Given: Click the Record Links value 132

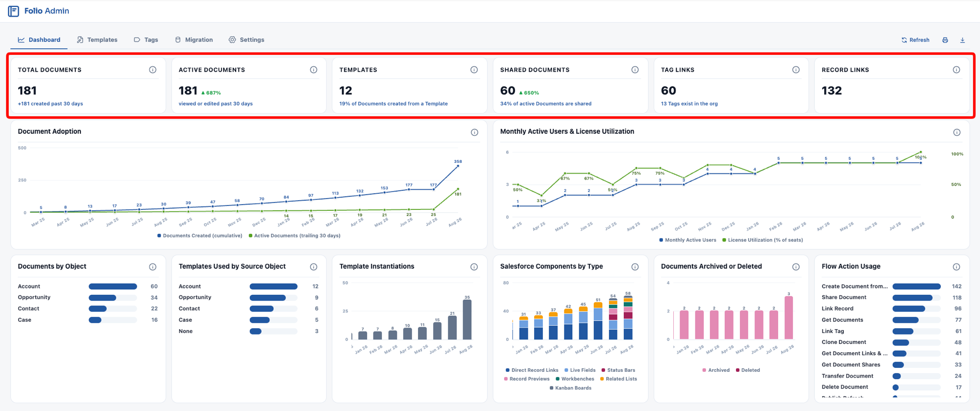Looking at the screenshot, I should pos(832,91).
